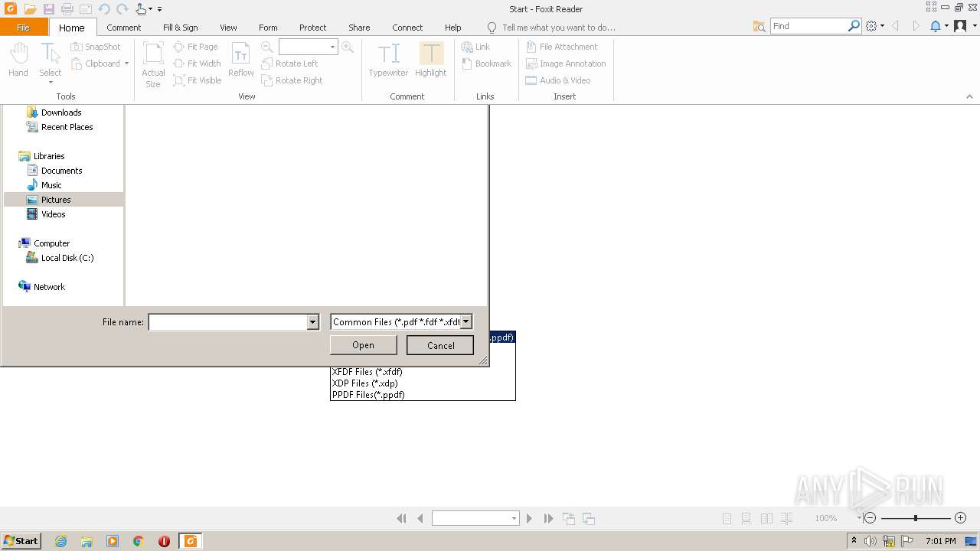Viewport: 980px width, 551px height.
Task: Click the Link tool
Action: tap(475, 47)
